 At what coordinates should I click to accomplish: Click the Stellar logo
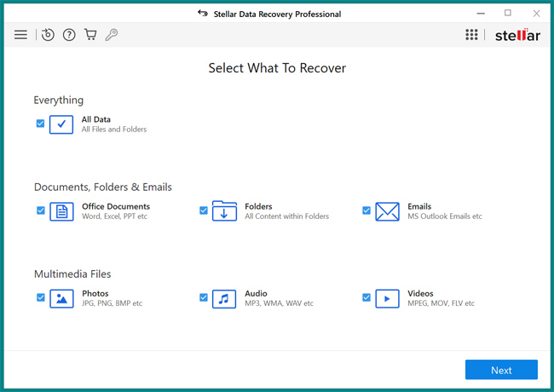coord(517,35)
